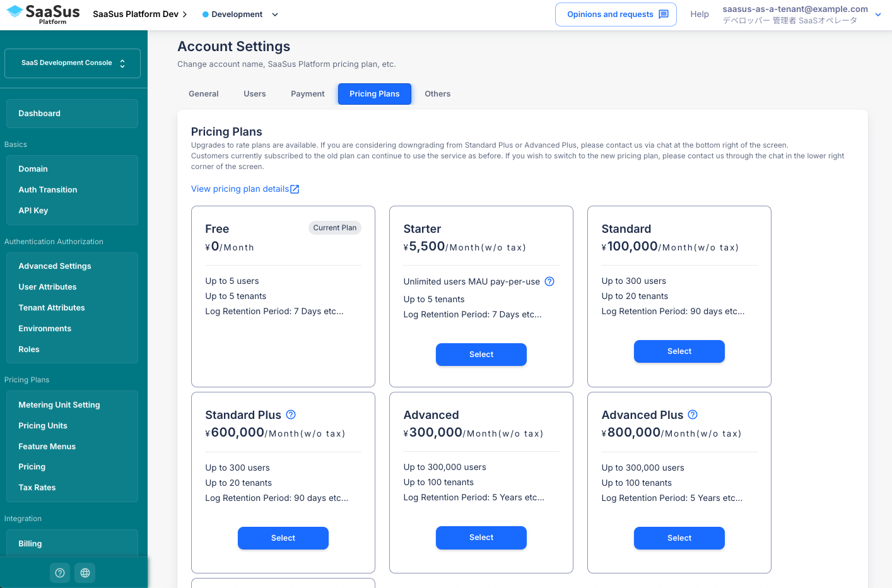Expand SaaSus Platform Dev breadcrumb chevron
This screenshot has height=588, width=892.
(185, 15)
